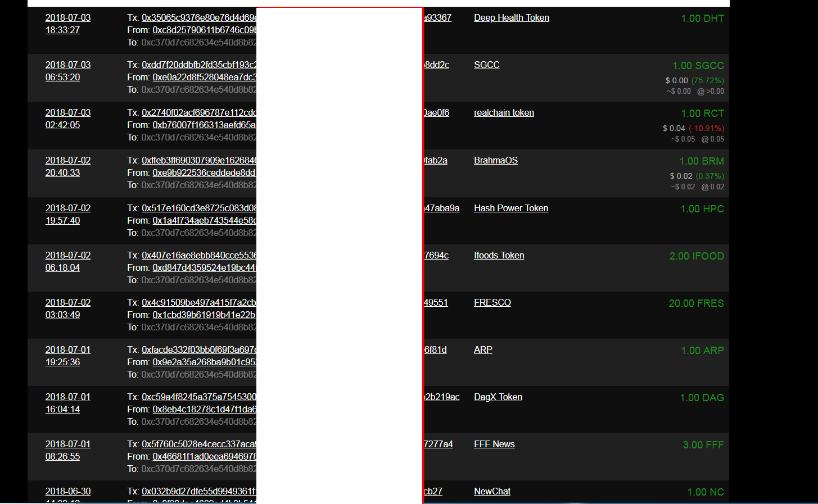This screenshot has width=818, height=504.
Task: Click the 20.00 FRES amount
Action: point(696,303)
